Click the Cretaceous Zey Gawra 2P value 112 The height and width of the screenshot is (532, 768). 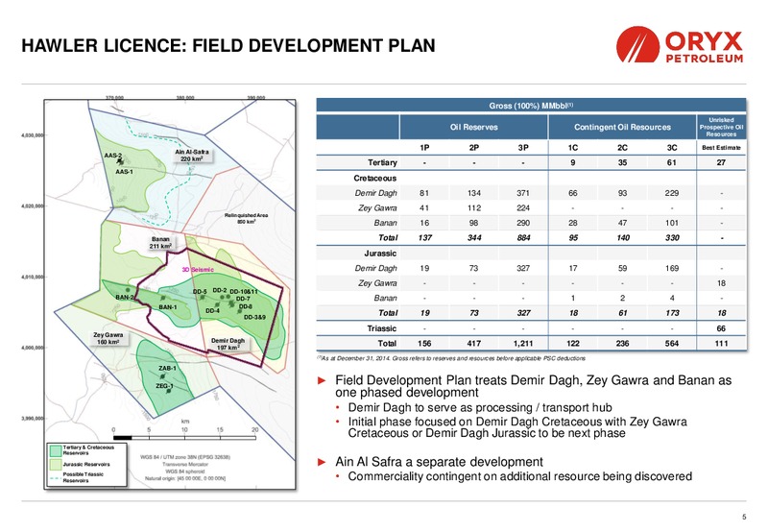tap(473, 207)
